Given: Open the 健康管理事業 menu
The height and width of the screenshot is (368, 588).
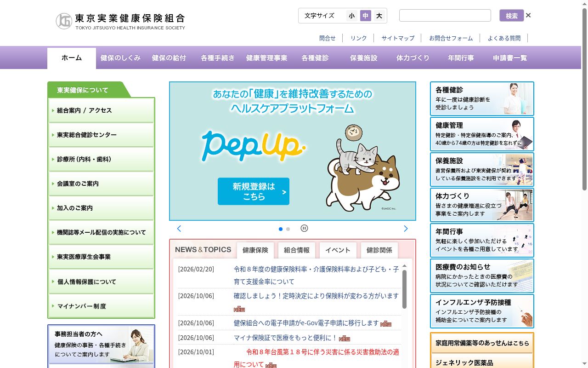Looking at the screenshot, I should [266, 58].
